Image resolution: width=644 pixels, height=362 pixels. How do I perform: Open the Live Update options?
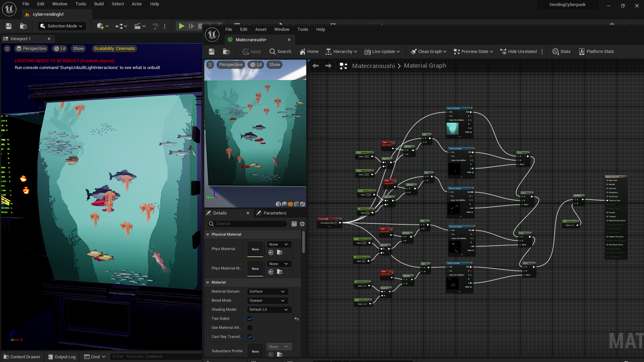382,52
